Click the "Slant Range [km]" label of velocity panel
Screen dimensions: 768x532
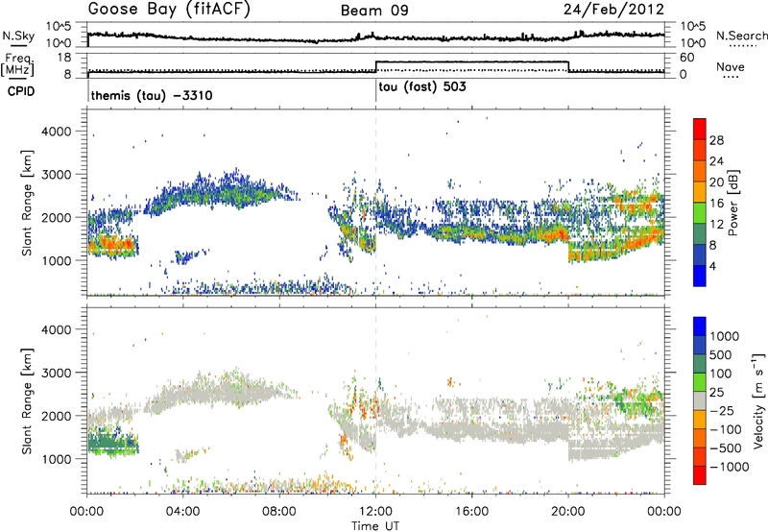pyautogui.click(x=27, y=400)
